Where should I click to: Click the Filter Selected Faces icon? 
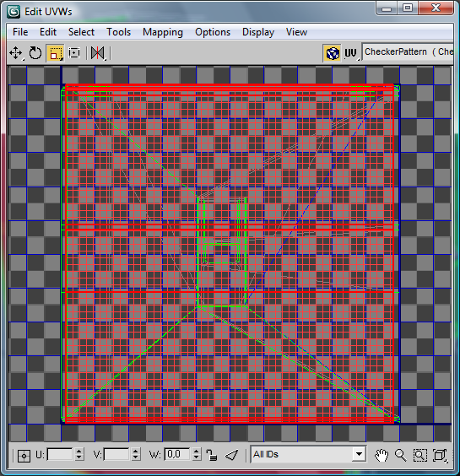(231, 455)
